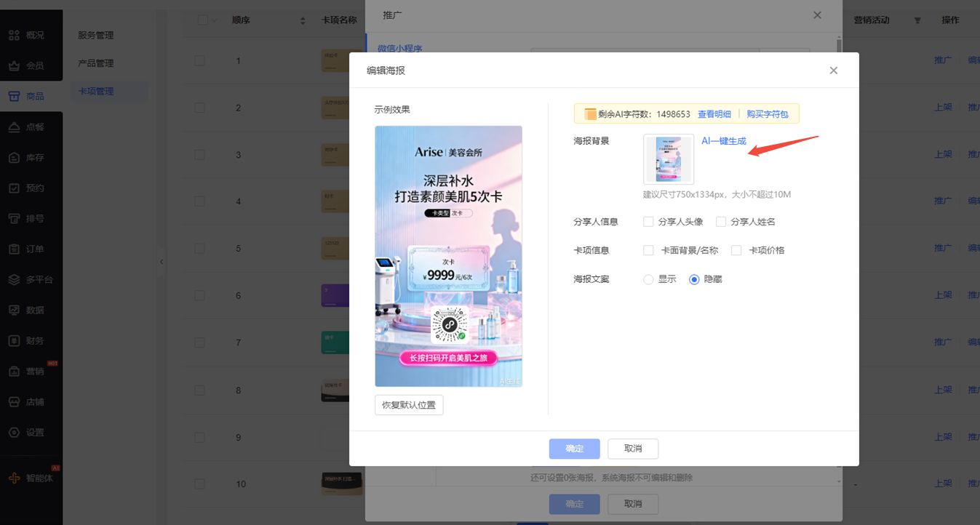Close the background 推广 dialog with X
The width and height of the screenshot is (980, 525).
[818, 15]
